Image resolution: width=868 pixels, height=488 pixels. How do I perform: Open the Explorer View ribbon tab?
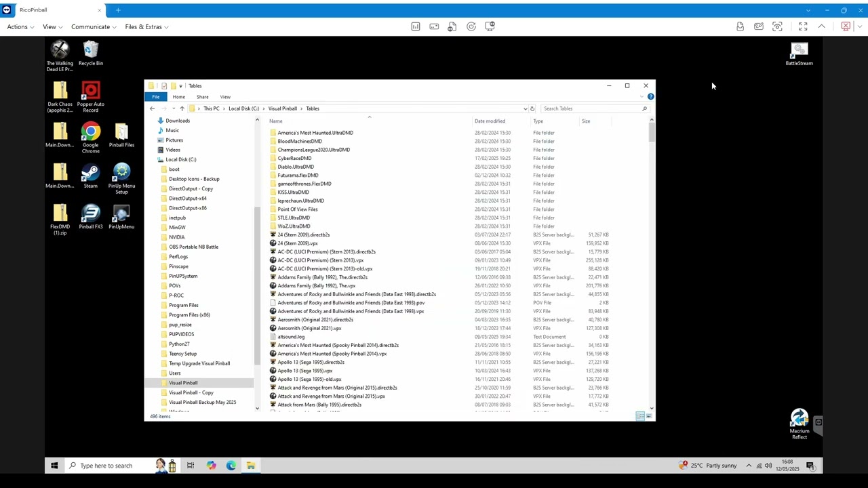pyautogui.click(x=225, y=97)
